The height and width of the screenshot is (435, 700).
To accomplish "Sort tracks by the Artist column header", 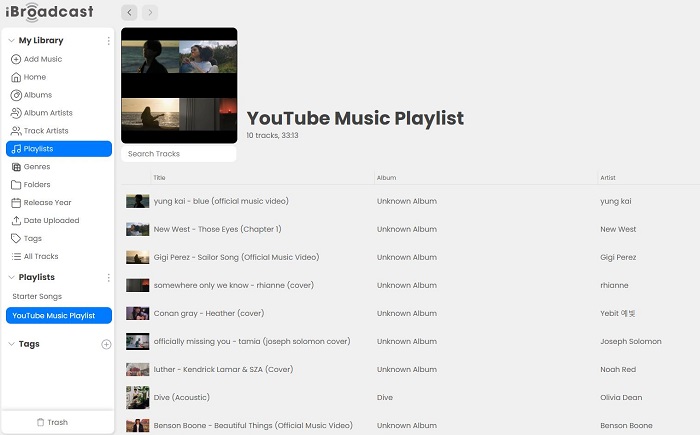I will 608,178.
